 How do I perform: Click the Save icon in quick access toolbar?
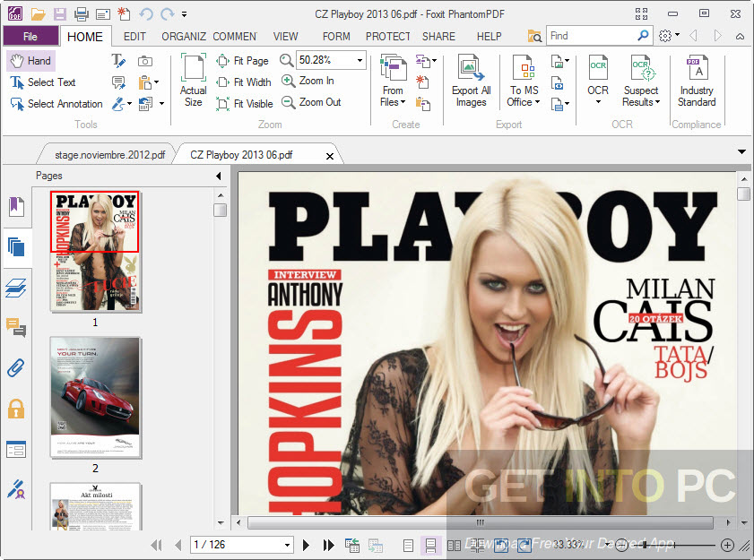point(60,14)
